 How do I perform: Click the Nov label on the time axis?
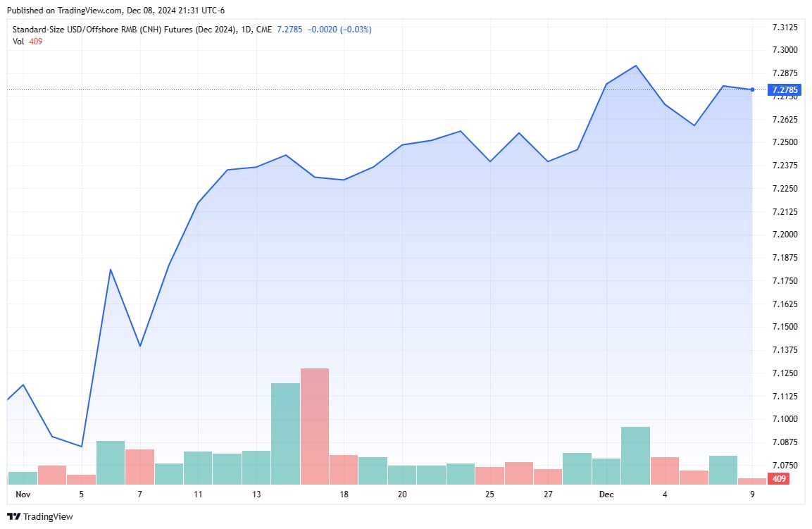tap(23, 494)
